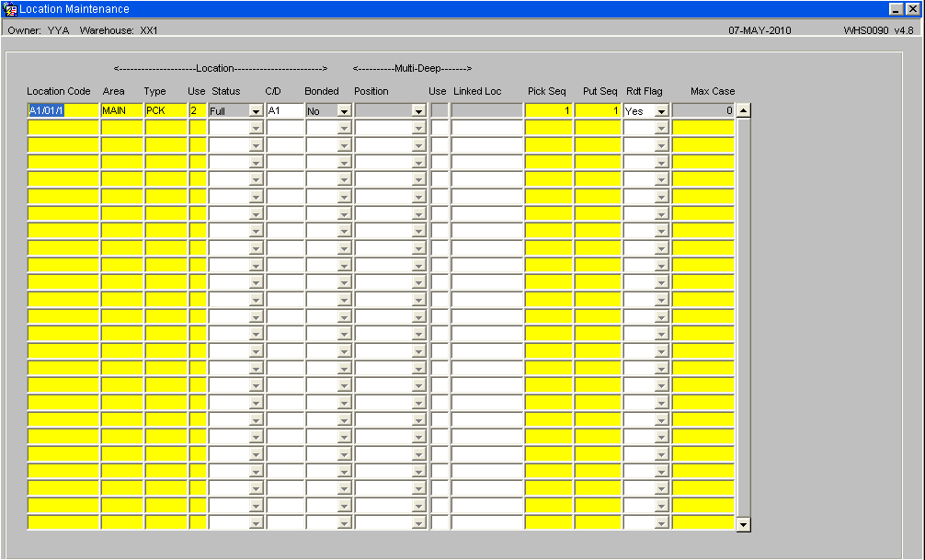The height and width of the screenshot is (560, 925).
Task: Click the Area field containing MAIN
Action: [x=122, y=110]
